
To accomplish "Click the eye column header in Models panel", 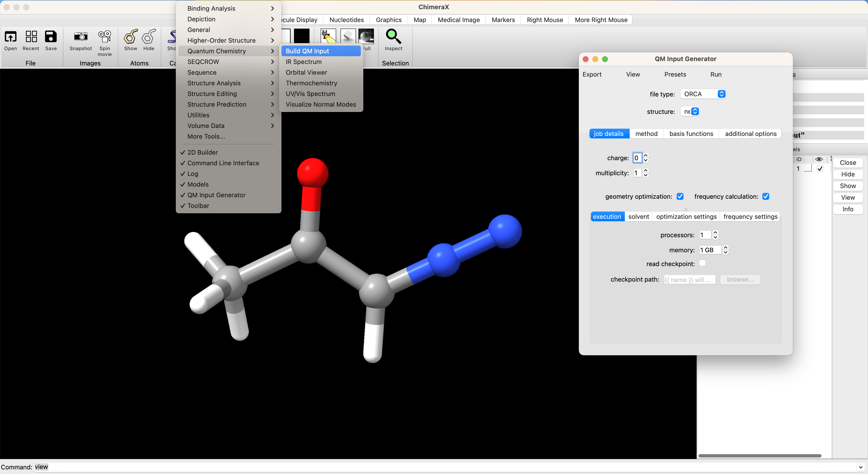I will click(x=819, y=159).
